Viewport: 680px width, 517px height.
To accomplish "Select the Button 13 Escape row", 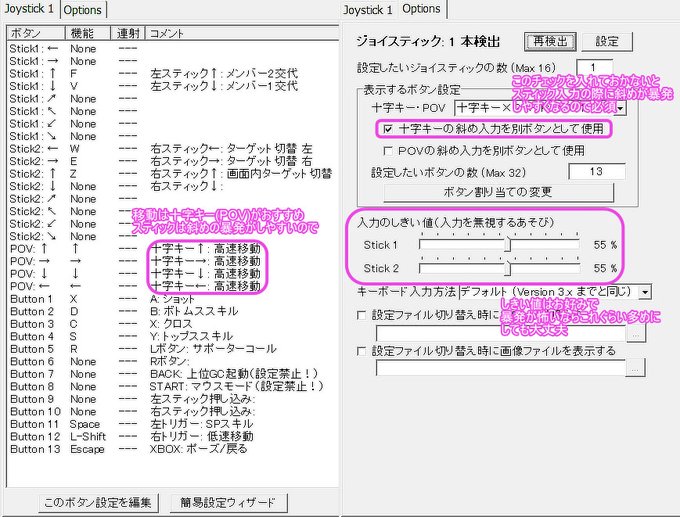I will (173, 449).
